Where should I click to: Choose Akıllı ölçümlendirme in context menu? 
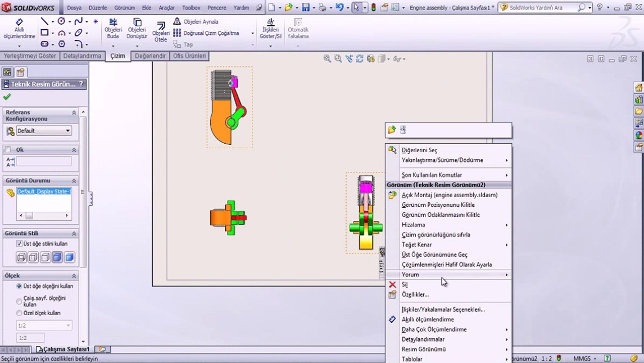(448, 320)
